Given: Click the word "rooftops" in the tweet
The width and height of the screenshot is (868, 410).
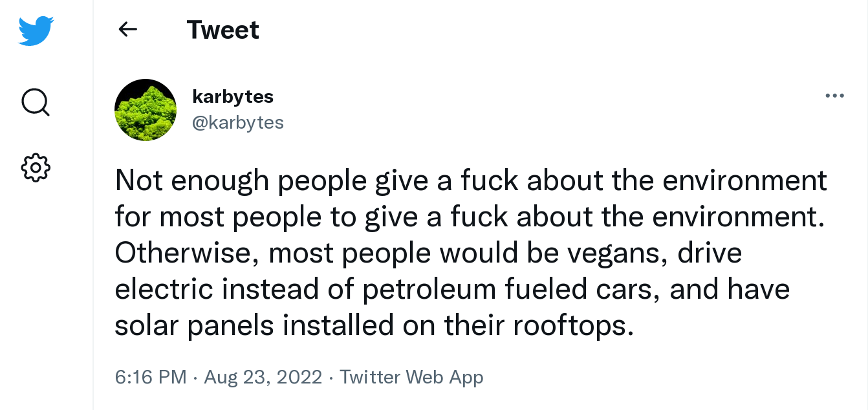Looking at the screenshot, I should [570, 325].
